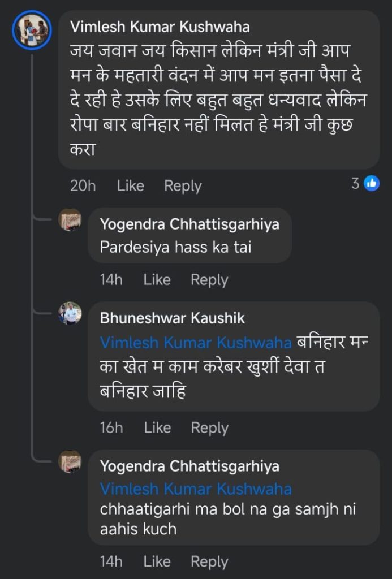
Task: Like the "chhaatigarhi ma bol" reply
Action: click(x=157, y=561)
